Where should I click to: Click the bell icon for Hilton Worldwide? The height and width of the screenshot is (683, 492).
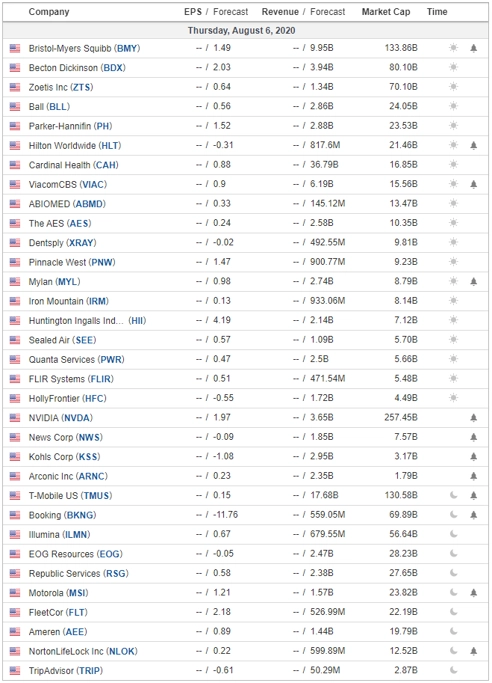click(474, 145)
